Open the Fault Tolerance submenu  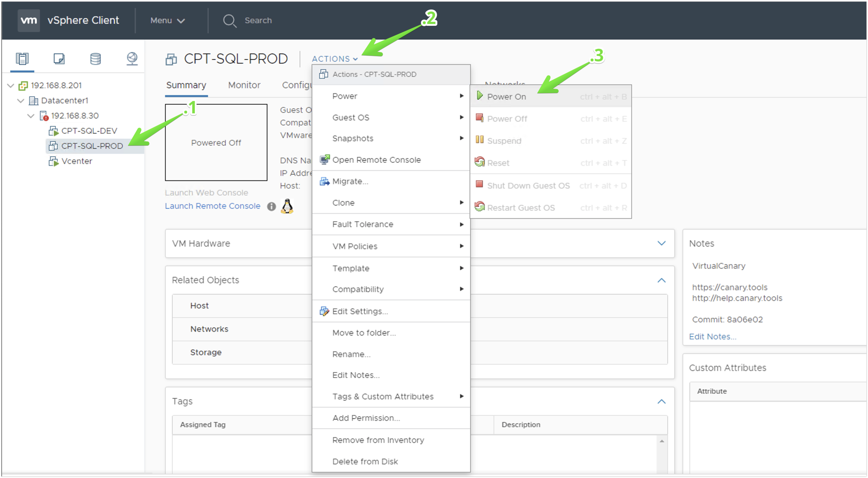391,224
